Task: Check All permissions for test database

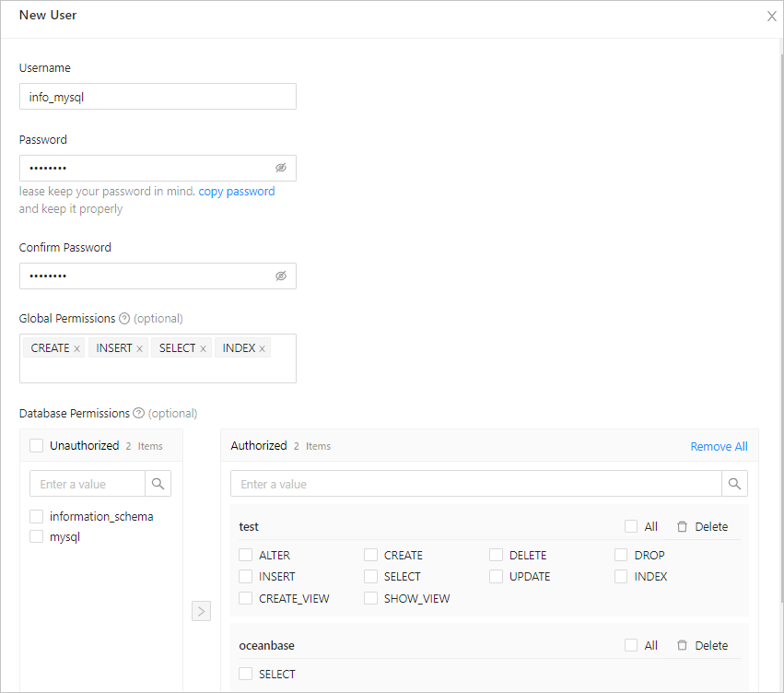Action: tap(631, 527)
